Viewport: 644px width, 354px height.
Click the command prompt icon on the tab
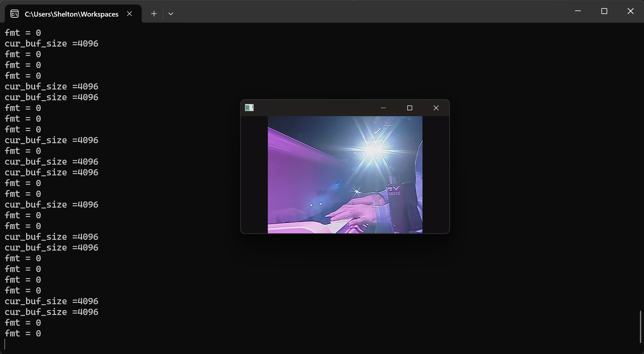point(15,14)
